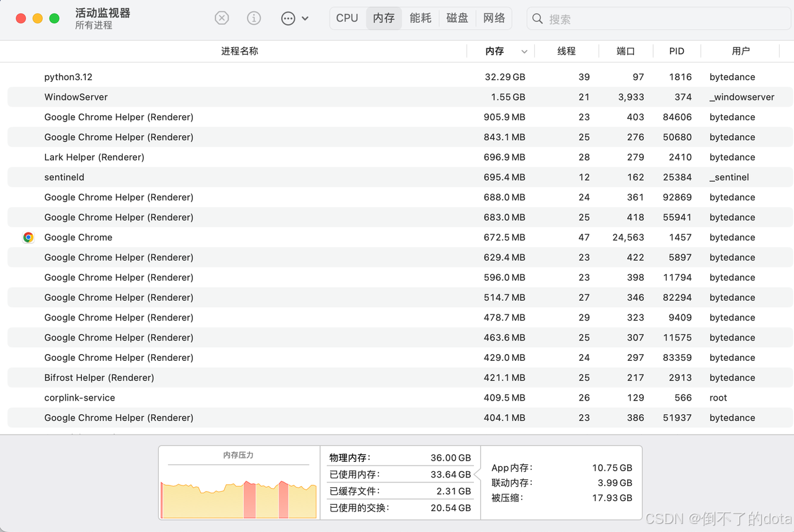Click the 被压缩 17.93 GB entry
The height and width of the screenshot is (532, 794).
pyautogui.click(x=562, y=497)
